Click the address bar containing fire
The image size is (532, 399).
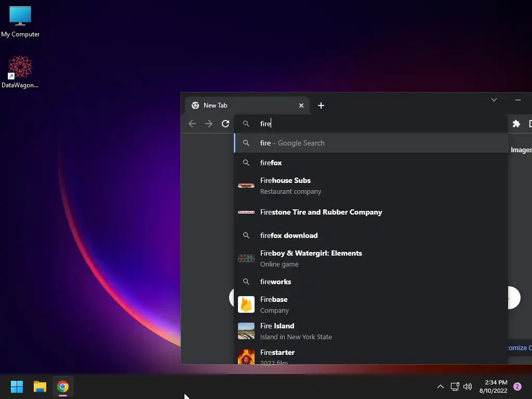tap(371, 124)
